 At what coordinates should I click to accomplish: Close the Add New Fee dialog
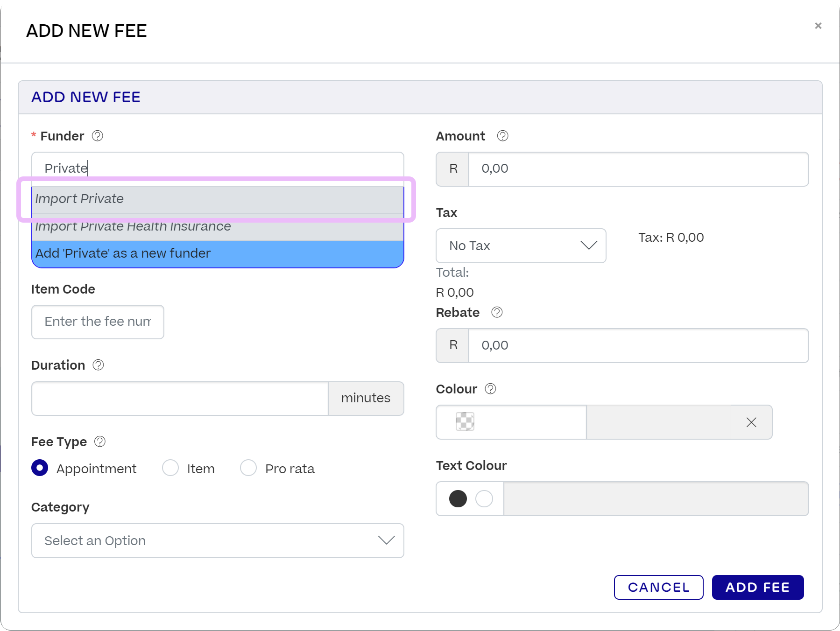tap(818, 26)
